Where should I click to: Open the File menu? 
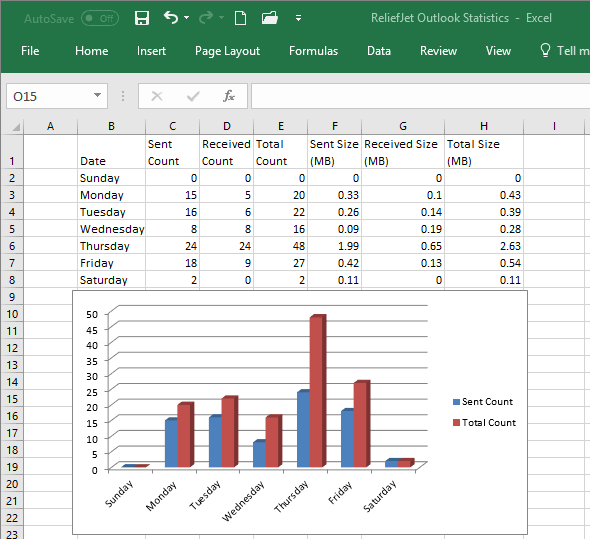click(x=30, y=51)
